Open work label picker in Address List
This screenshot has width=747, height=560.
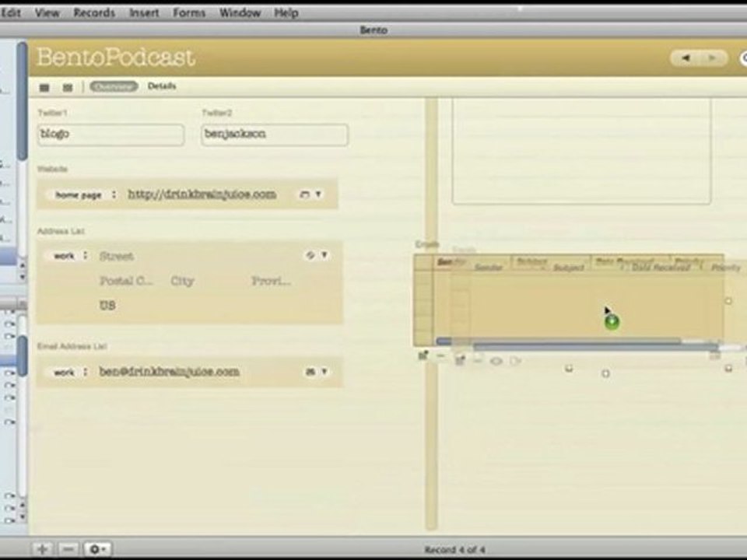click(x=70, y=256)
